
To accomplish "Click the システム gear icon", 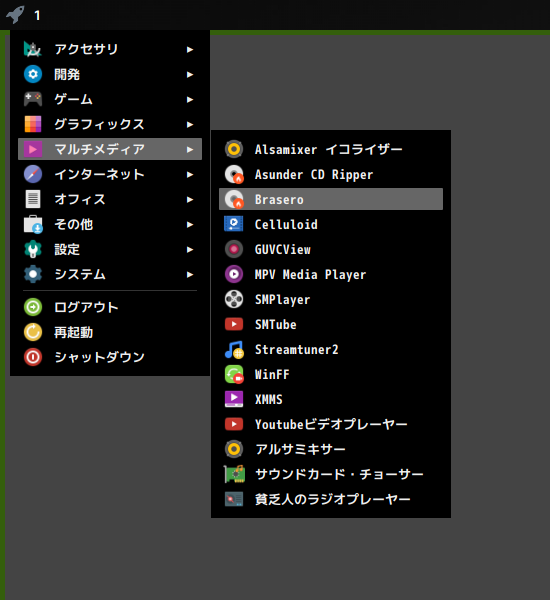I will click(x=33, y=274).
